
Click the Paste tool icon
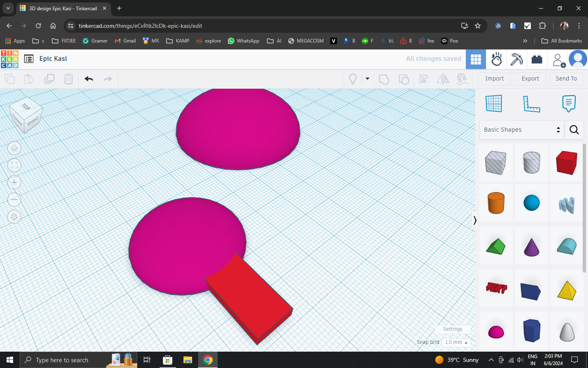(29, 79)
